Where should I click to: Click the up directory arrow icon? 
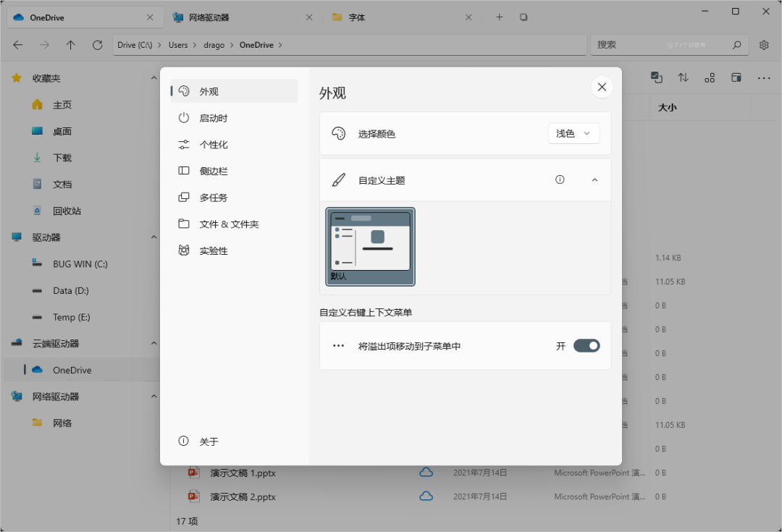point(70,45)
